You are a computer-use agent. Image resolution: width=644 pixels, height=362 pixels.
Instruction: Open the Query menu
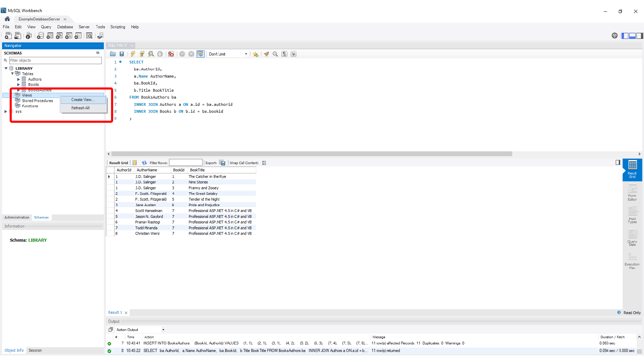tap(46, 27)
